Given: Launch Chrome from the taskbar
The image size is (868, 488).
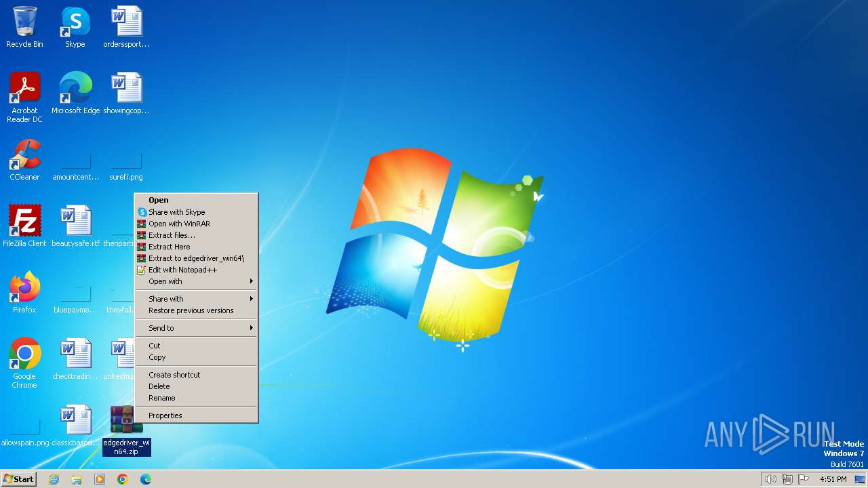Looking at the screenshot, I should pyautogui.click(x=123, y=479).
